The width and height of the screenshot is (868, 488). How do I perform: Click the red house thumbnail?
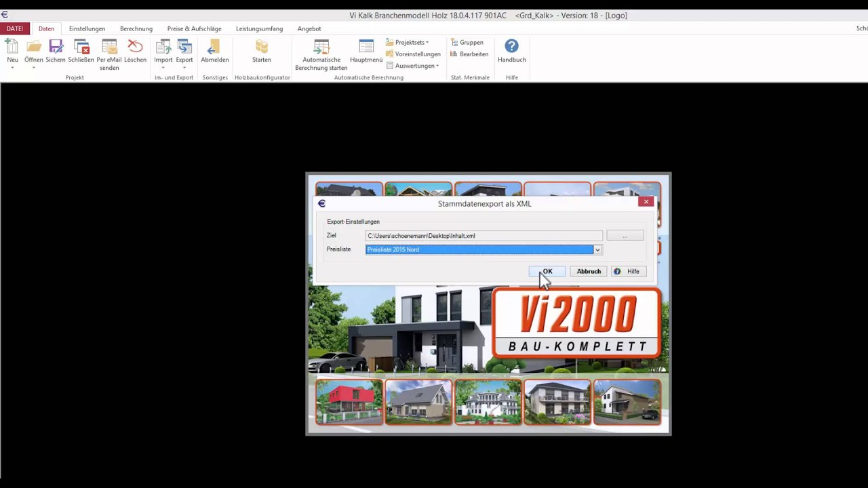click(349, 402)
